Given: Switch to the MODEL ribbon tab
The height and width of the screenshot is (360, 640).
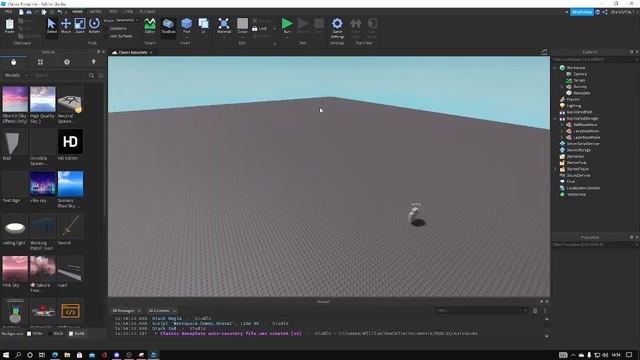Looking at the screenshot, I should (x=96, y=12).
